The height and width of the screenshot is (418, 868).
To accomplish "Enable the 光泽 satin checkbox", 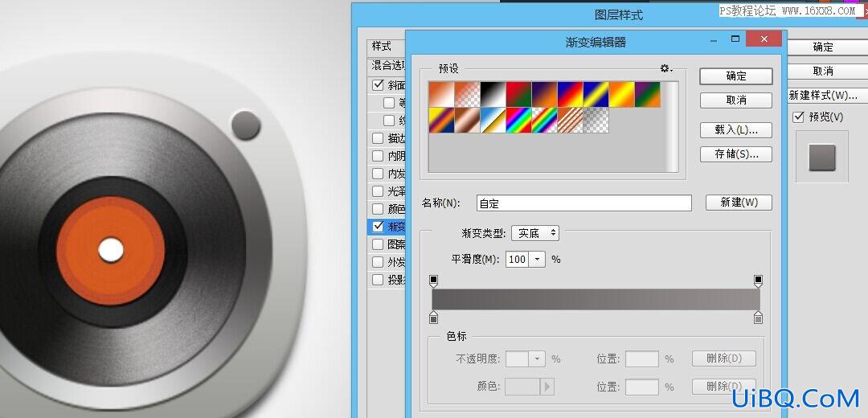I will point(378,191).
